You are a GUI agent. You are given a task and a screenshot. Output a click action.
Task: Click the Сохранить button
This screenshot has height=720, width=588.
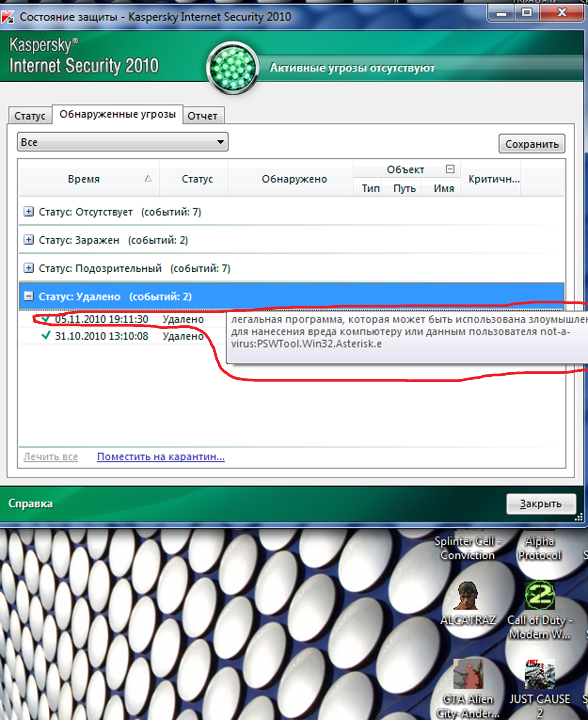532,144
